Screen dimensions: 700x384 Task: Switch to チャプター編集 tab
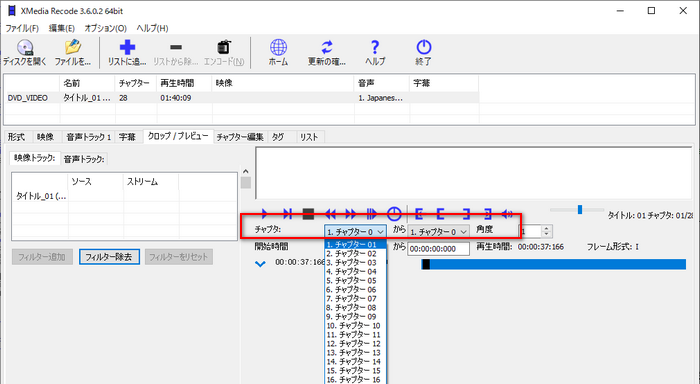point(240,137)
